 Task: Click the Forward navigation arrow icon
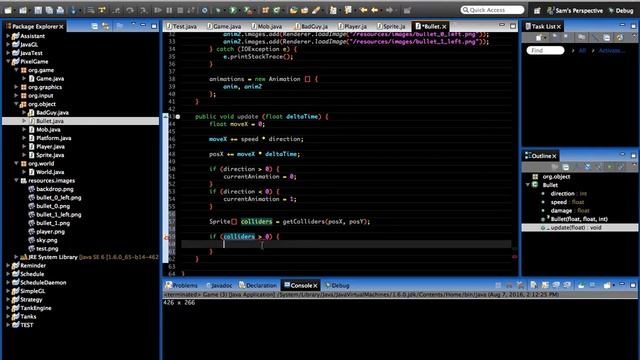390,10
